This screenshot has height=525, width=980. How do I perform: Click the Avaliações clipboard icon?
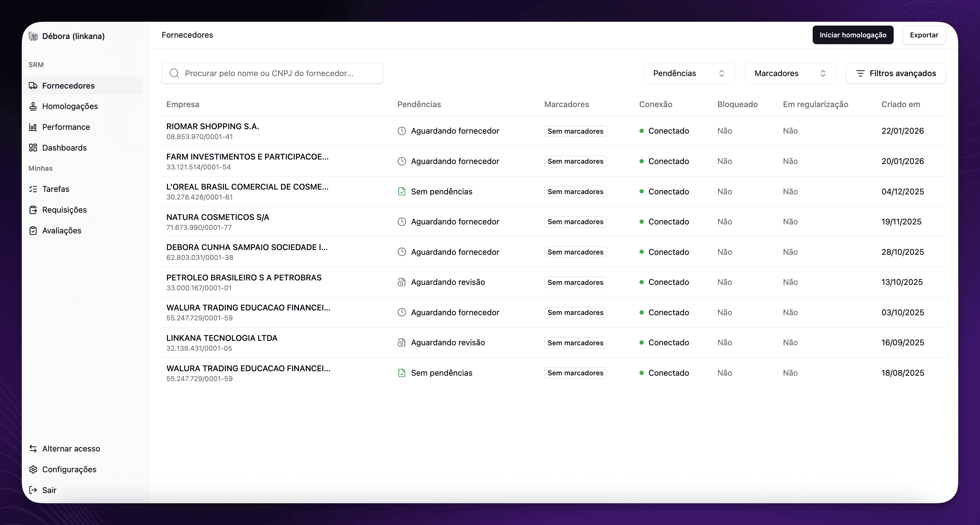[33, 231]
